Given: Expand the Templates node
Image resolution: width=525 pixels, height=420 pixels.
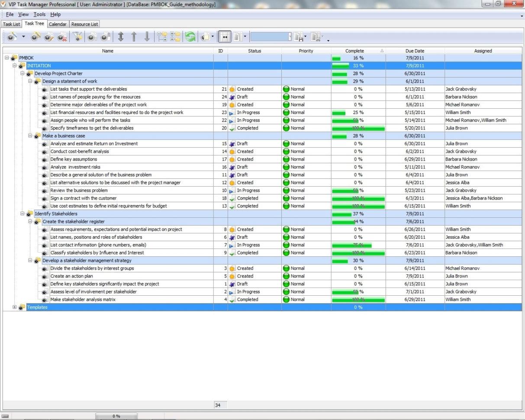Looking at the screenshot, I should [15, 307].
